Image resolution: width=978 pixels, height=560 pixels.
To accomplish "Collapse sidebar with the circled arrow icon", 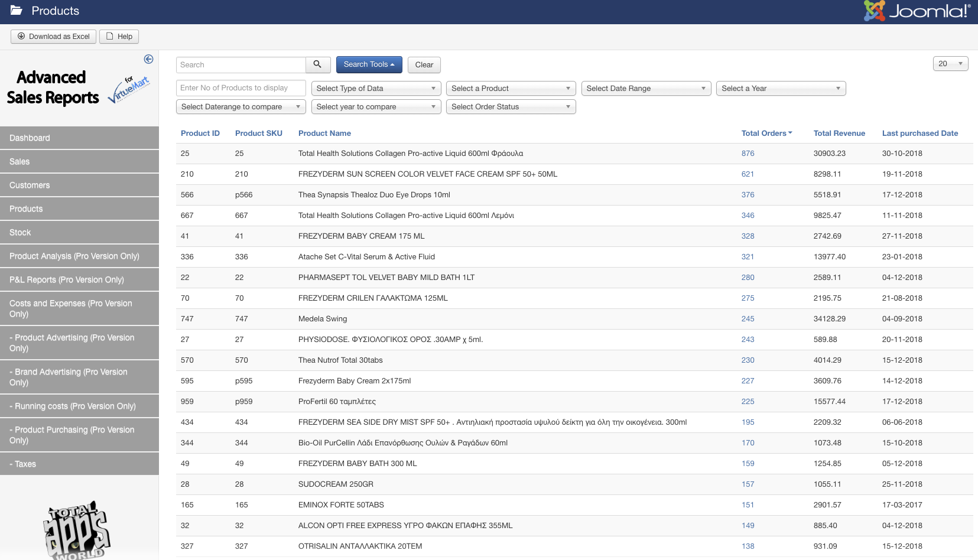I will pyautogui.click(x=148, y=59).
